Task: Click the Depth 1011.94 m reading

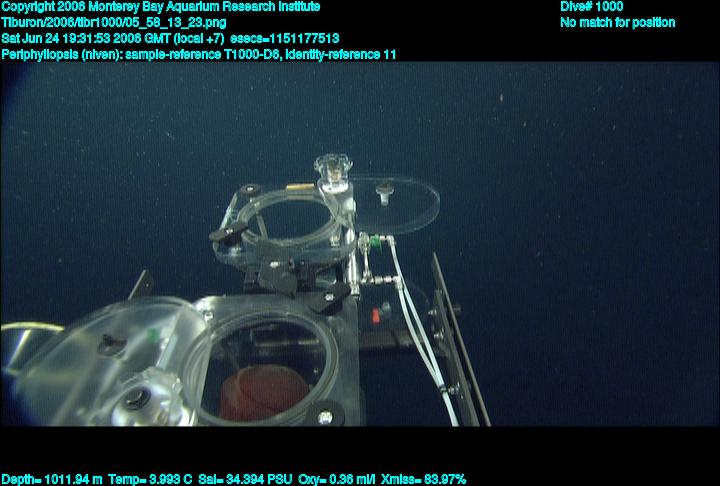Action: click(52, 479)
